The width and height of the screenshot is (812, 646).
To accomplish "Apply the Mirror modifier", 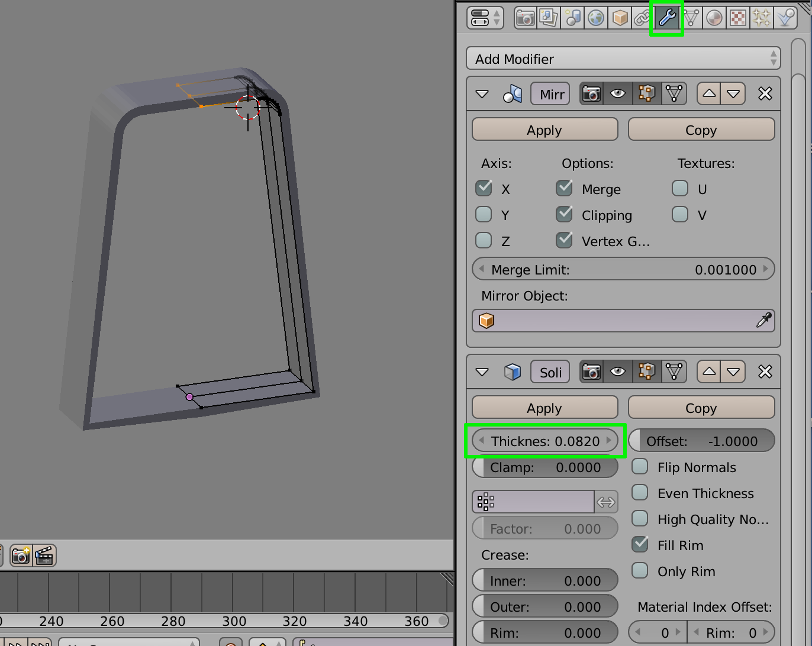I will click(544, 130).
